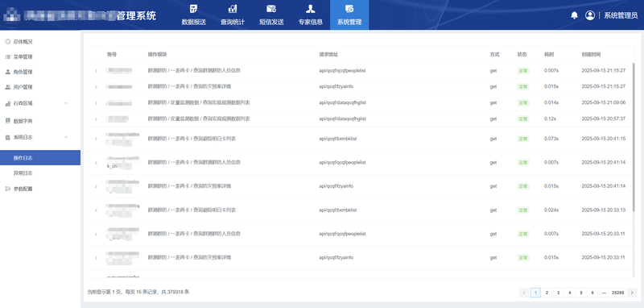Screen dimensions: 644x308
Task: Expand the qcqfpeoplelist row created at 21:15:27
Action: coord(96,71)
